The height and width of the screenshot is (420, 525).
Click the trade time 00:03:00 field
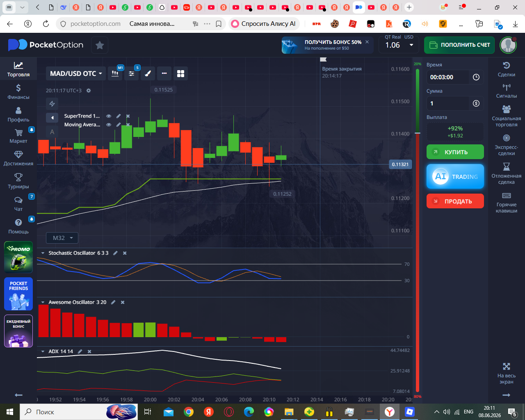tap(447, 77)
